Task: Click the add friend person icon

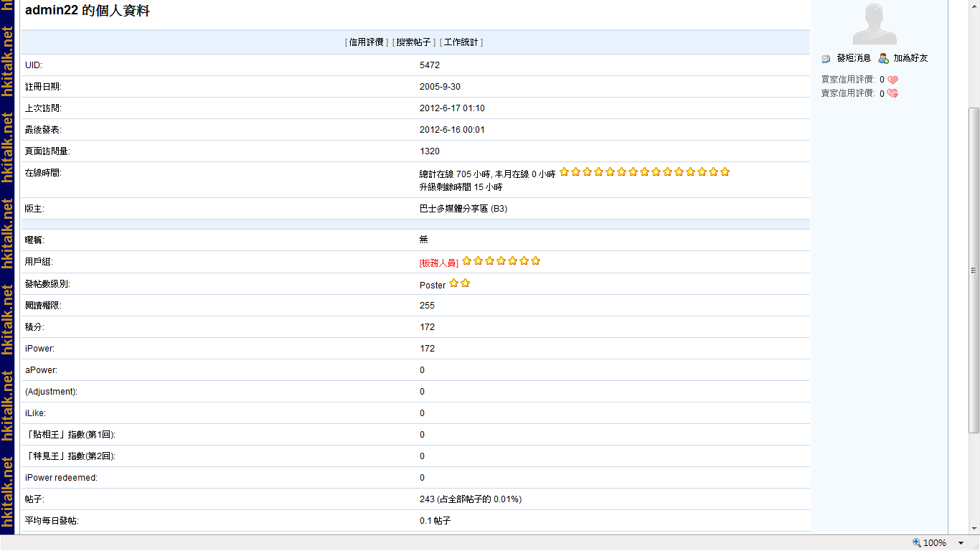Action: coord(883,58)
